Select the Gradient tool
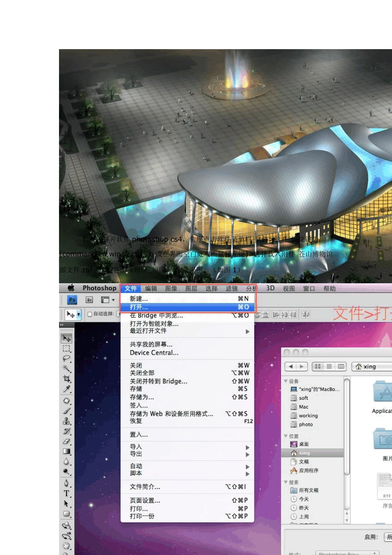This screenshot has height=555, width=392. pyautogui.click(x=66, y=452)
